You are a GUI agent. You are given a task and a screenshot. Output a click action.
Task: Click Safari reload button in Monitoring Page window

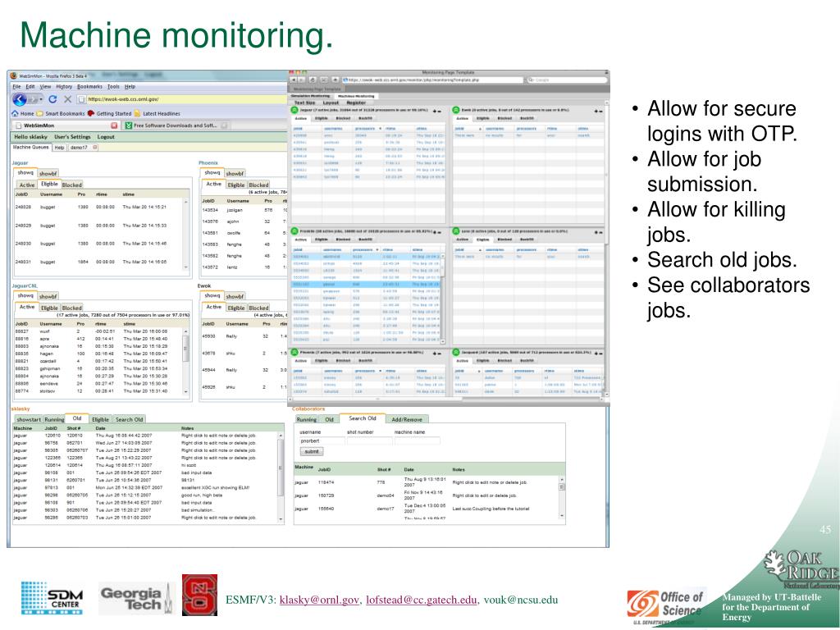tap(313, 80)
